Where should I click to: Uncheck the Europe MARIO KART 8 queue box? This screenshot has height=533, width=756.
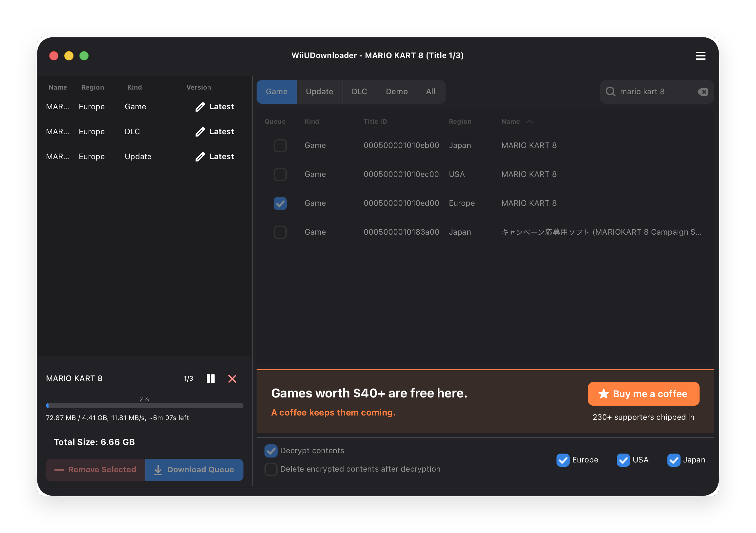point(280,203)
